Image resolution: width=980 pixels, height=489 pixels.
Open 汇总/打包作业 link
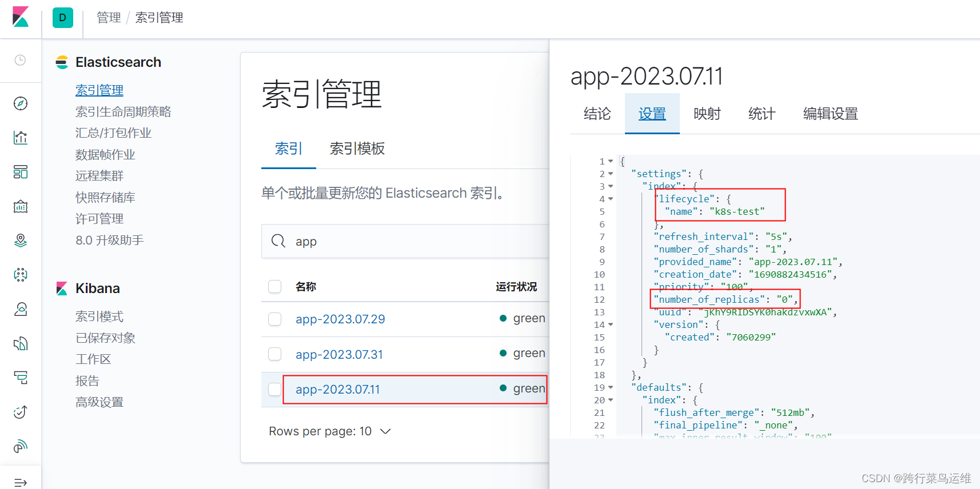(x=113, y=133)
